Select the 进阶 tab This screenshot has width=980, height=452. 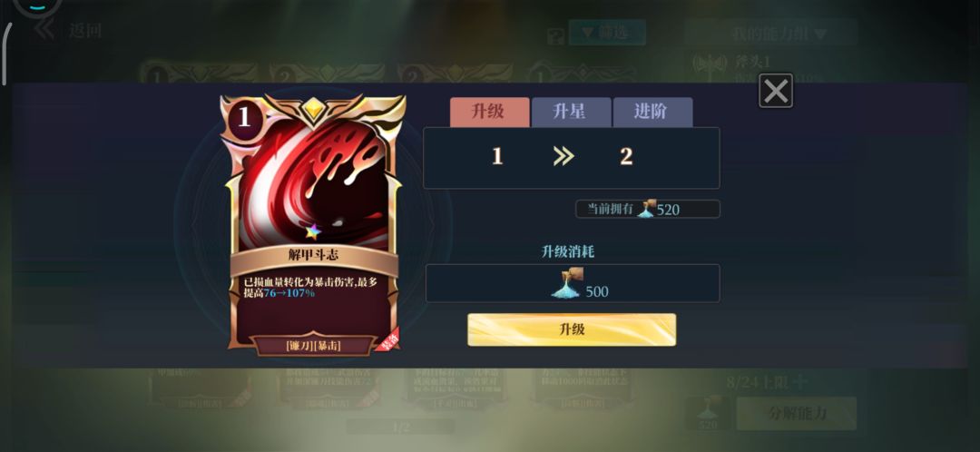[652, 112]
